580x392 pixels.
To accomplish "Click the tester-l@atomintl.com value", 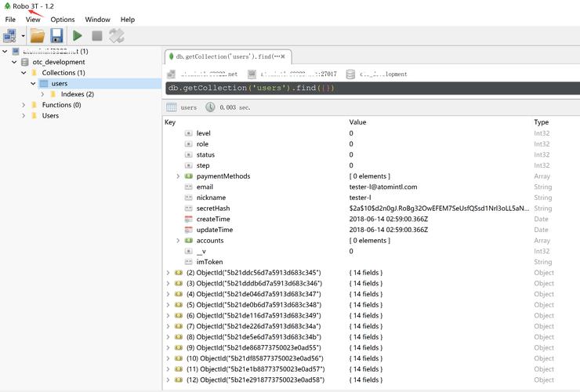I will coord(383,187).
